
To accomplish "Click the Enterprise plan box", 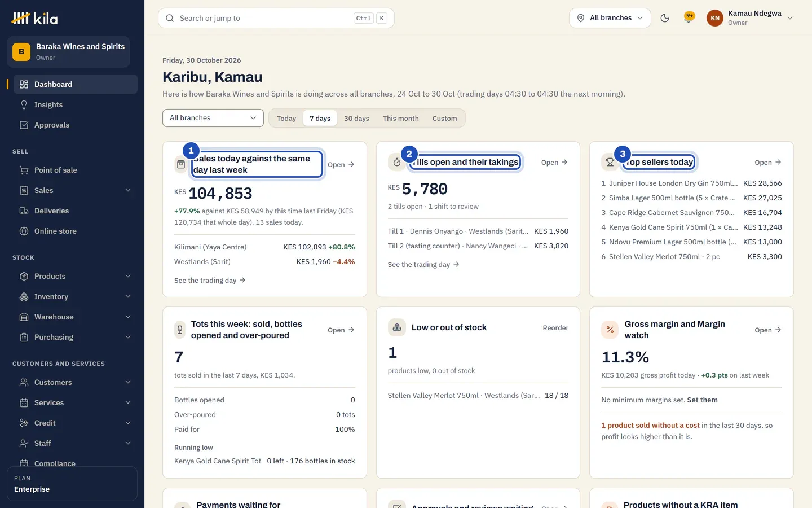I will [x=72, y=484].
